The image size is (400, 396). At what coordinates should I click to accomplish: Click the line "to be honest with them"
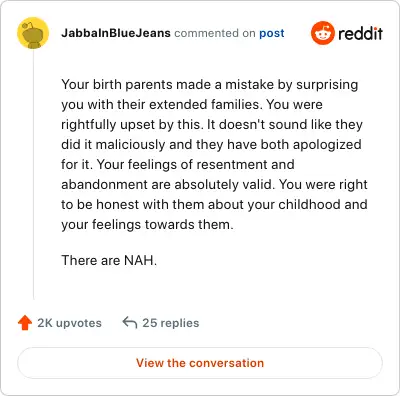(x=214, y=204)
